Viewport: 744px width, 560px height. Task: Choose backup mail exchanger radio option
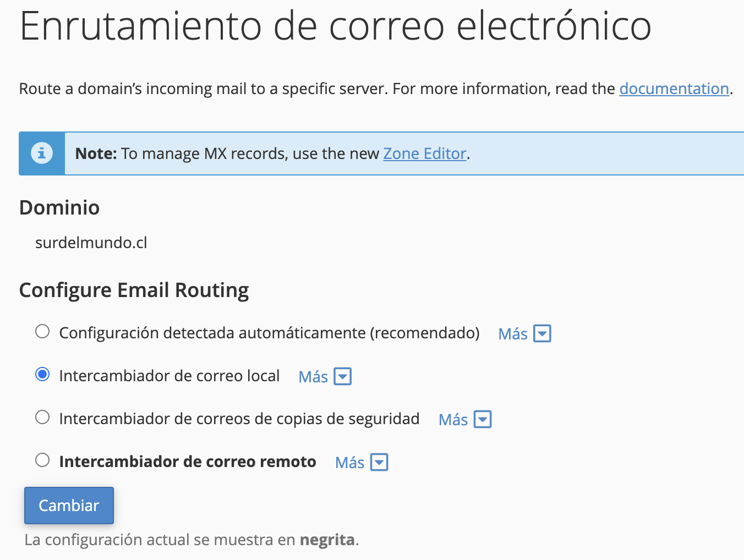pos(42,418)
